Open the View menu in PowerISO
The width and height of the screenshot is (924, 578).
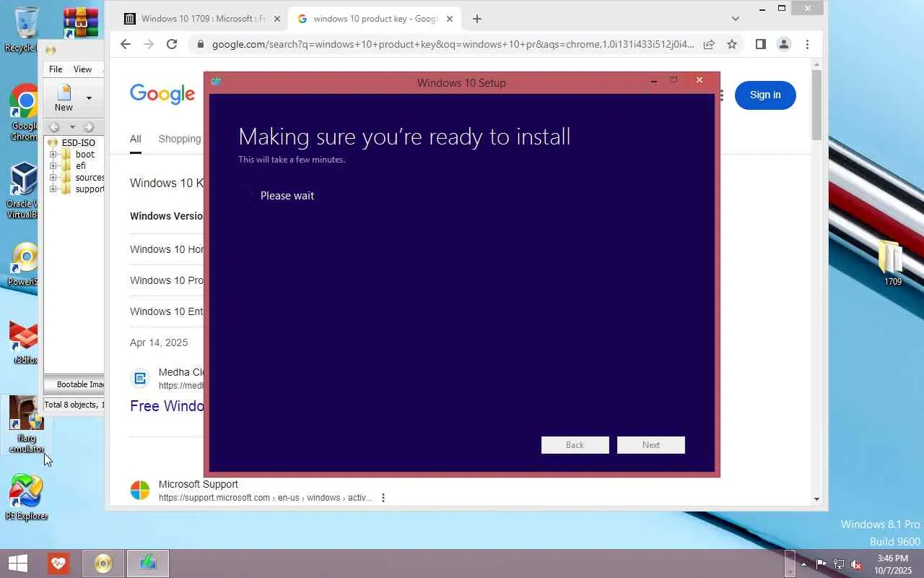(x=82, y=69)
